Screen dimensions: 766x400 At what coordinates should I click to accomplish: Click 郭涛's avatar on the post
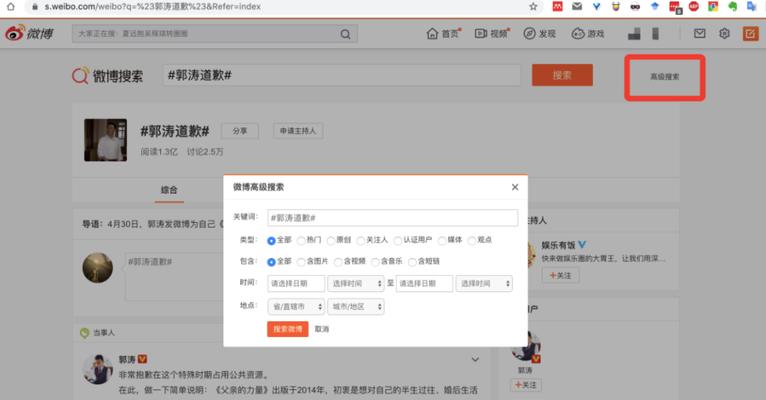(98, 369)
